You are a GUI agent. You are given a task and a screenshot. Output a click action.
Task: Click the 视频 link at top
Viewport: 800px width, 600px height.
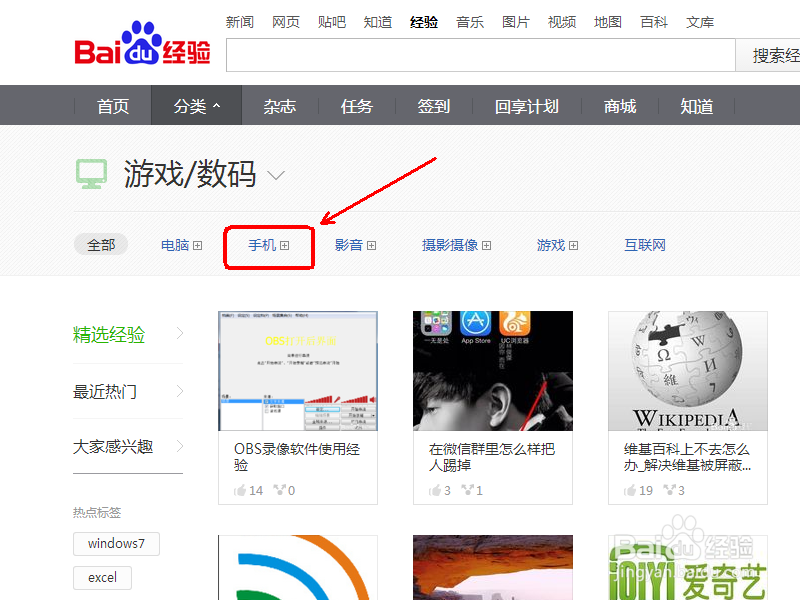pyautogui.click(x=562, y=22)
